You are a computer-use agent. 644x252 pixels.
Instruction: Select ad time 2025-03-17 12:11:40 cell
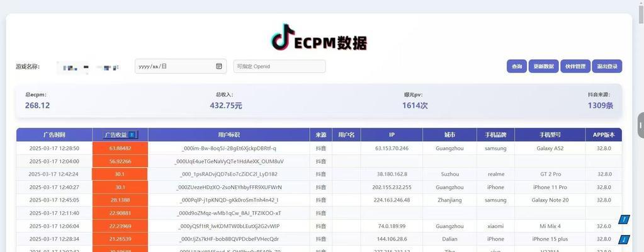click(x=54, y=213)
